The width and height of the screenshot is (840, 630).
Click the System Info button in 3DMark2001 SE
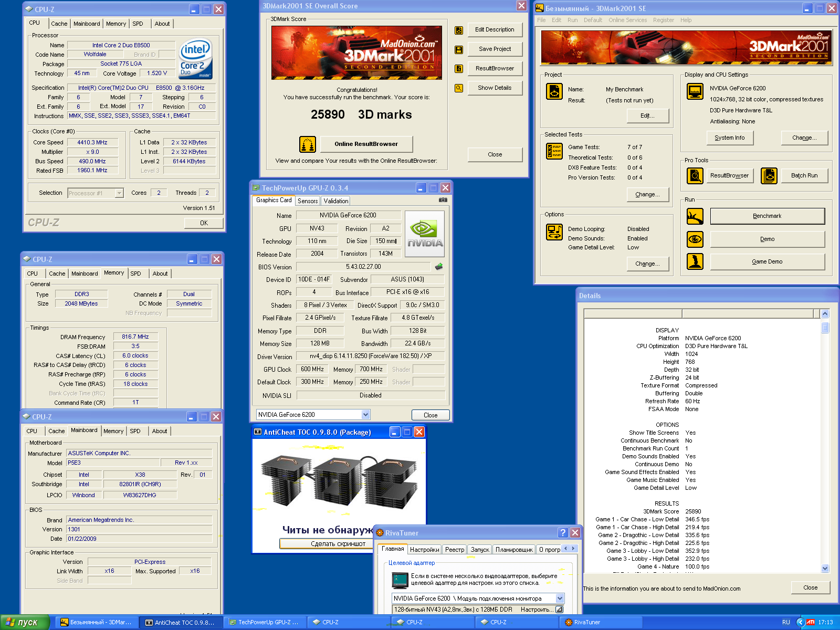point(729,138)
